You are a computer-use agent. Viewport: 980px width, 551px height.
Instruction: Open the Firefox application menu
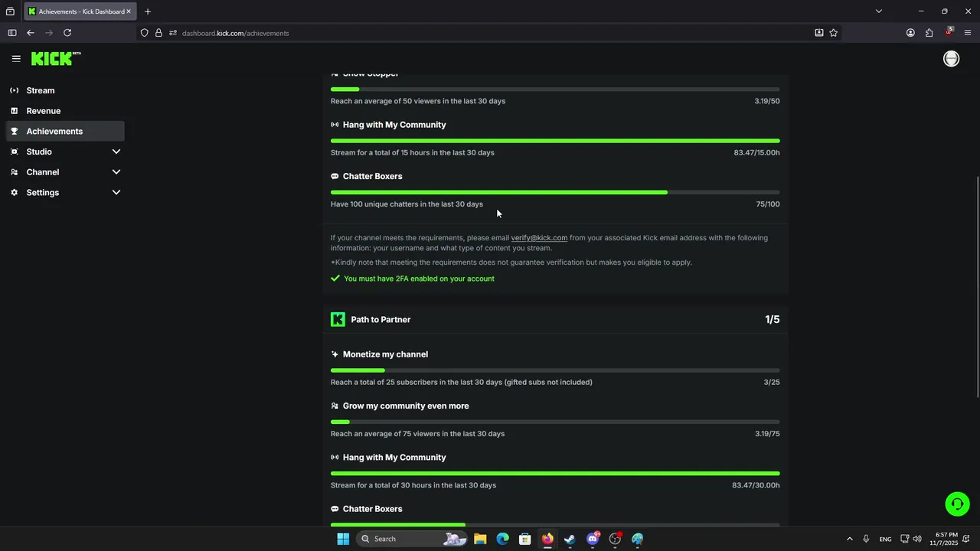(x=968, y=33)
